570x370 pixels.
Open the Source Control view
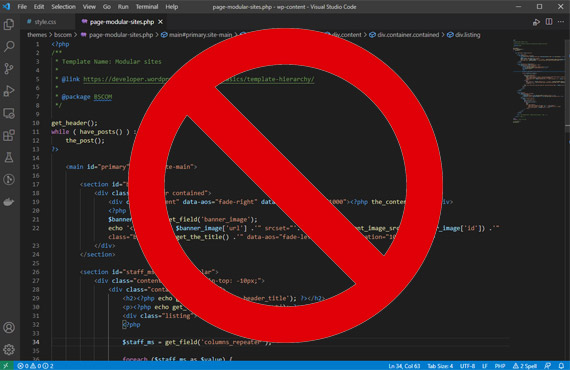(x=9, y=68)
